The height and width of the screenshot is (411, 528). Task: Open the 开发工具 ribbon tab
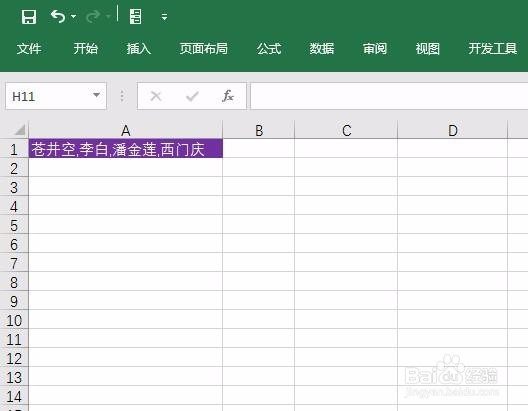pos(493,49)
